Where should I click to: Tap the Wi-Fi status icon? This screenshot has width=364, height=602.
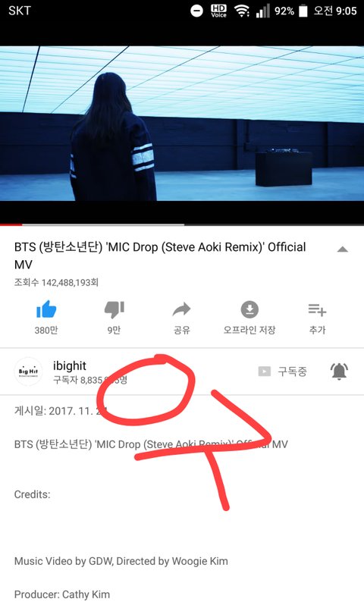tap(242, 11)
